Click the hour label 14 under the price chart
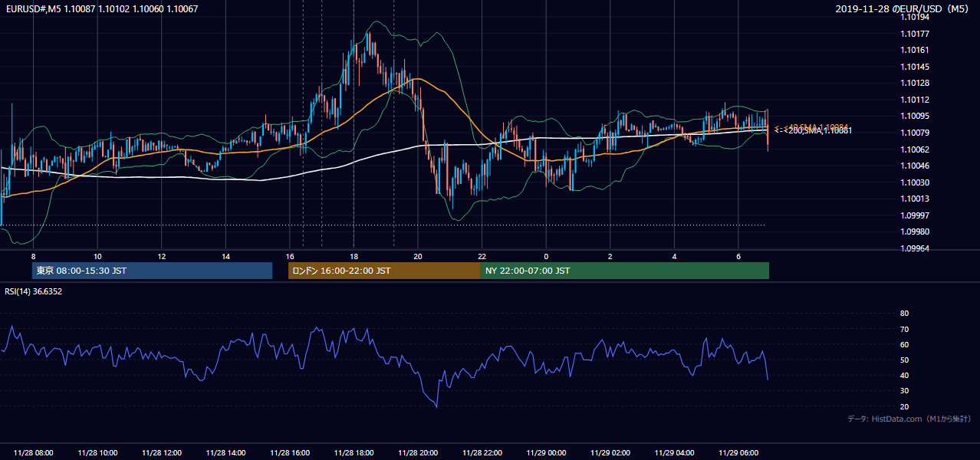Viewport: 980px width, 460px height. tap(225, 256)
